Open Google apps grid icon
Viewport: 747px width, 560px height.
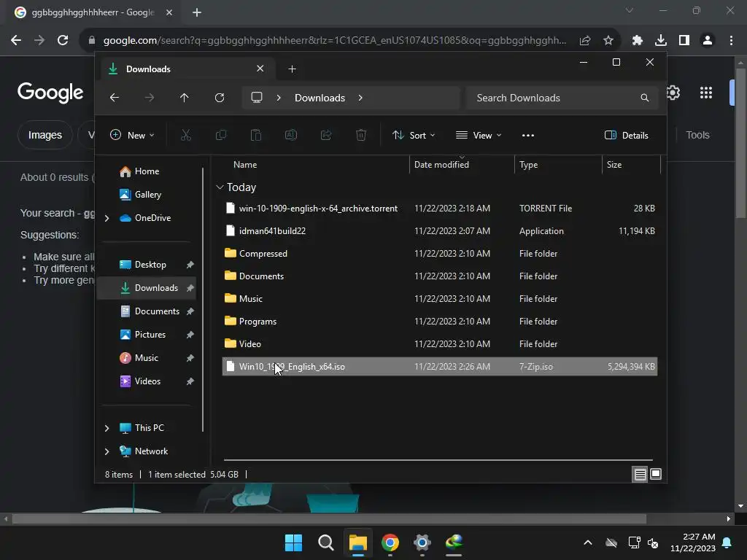coord(706,93)
